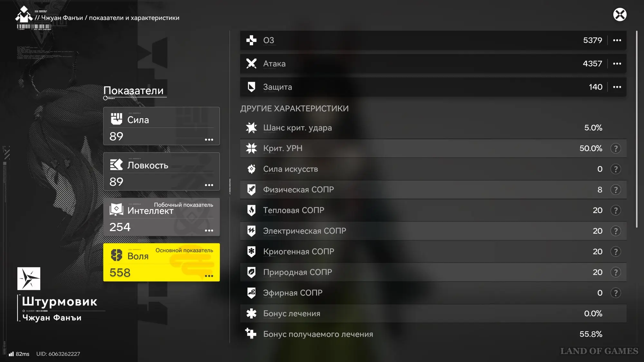Click question mark next to Физическая СОПР
The image size is (644, 362).
click(x=615, y=190)
